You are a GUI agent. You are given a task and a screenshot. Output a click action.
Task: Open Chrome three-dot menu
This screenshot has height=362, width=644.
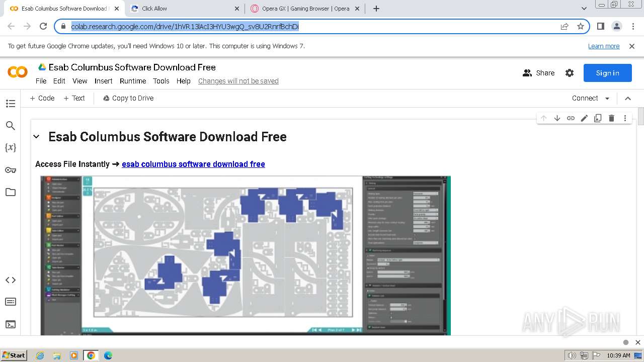tap(633, 26)
